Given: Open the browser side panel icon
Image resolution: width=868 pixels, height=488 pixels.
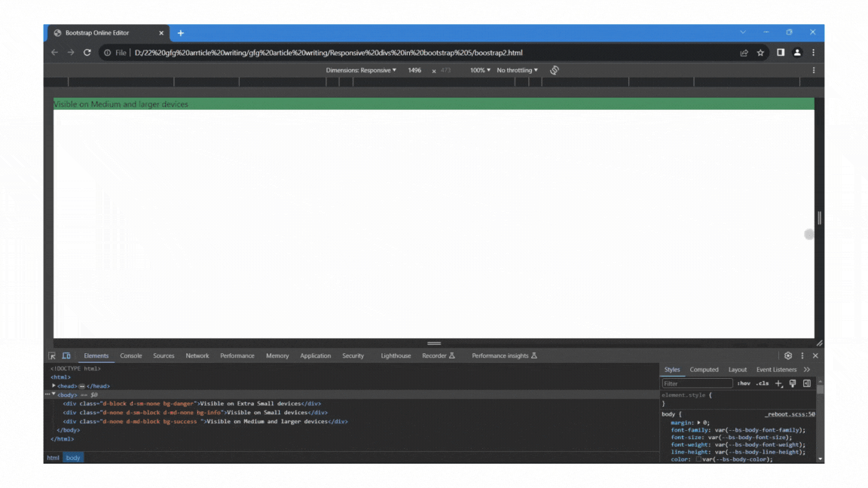Looking at the screenshot, I should (781, 53).
